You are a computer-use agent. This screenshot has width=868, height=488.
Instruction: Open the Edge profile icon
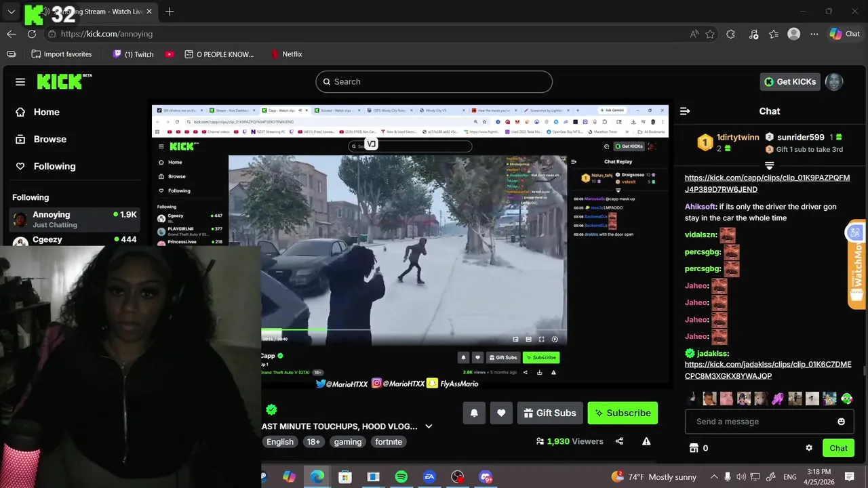point(794,34)
